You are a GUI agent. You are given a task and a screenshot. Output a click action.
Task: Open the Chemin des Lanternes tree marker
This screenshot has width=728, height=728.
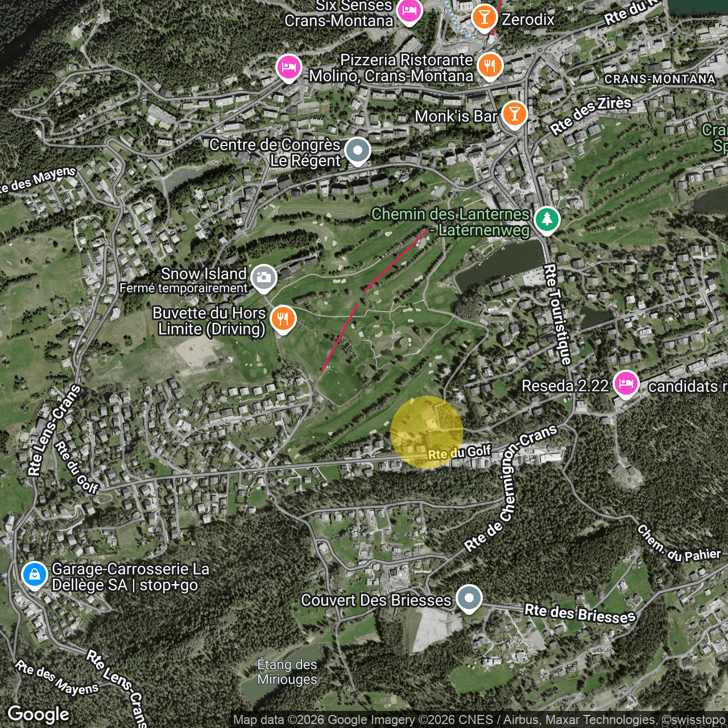click(x=547, y=219)
